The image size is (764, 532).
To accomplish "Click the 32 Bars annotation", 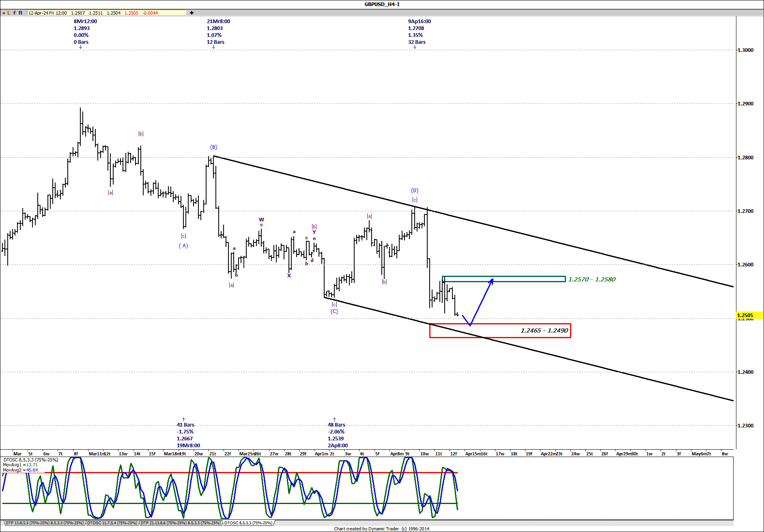I will (x=417, y=42).
